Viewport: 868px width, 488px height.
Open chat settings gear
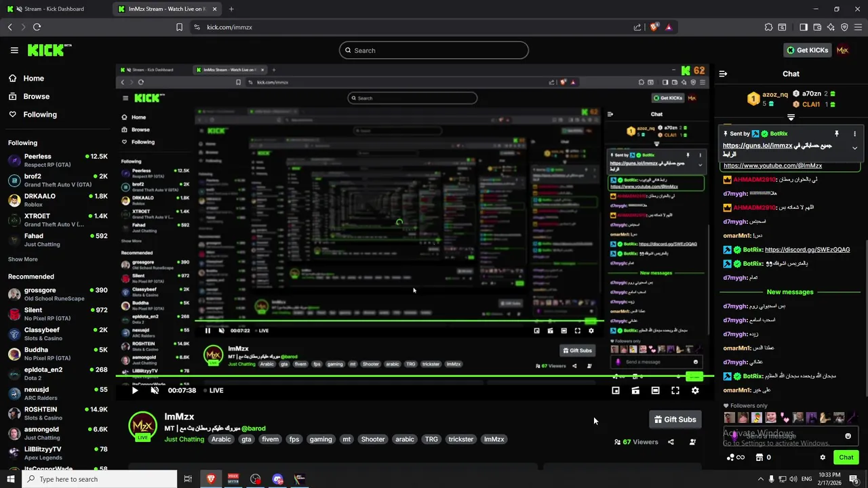823,457
